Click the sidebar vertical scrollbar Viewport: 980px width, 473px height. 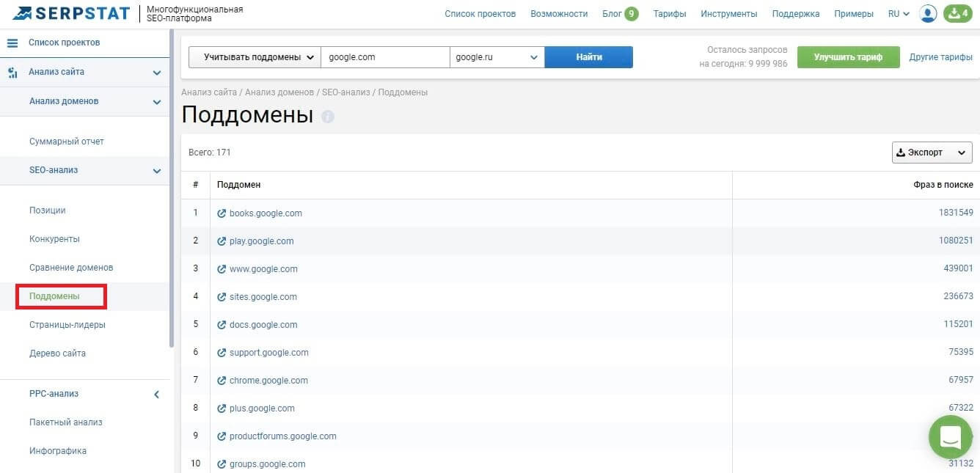click(x=172, y=188)
